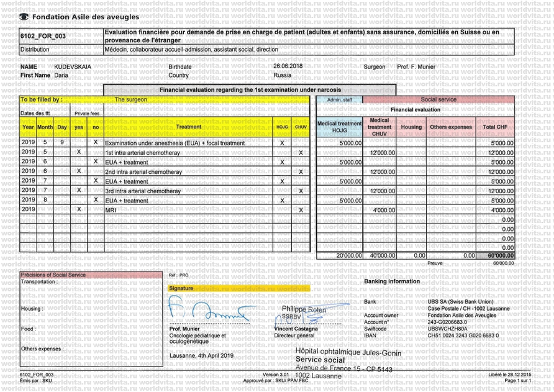Select the form code 6102_FOR_003 in header box
This screenshot has height=392, width=554.
[x=43, y=36]
